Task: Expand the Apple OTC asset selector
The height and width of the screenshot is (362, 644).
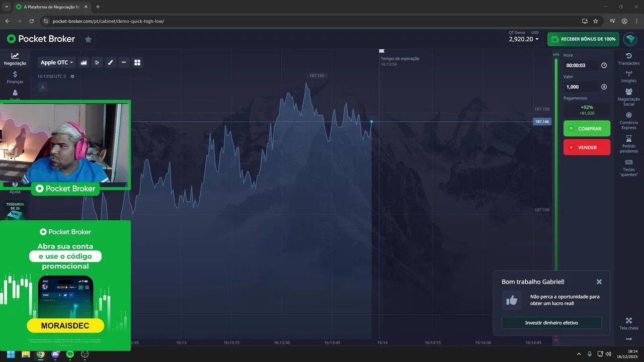Action: click(x=57, y=62)
